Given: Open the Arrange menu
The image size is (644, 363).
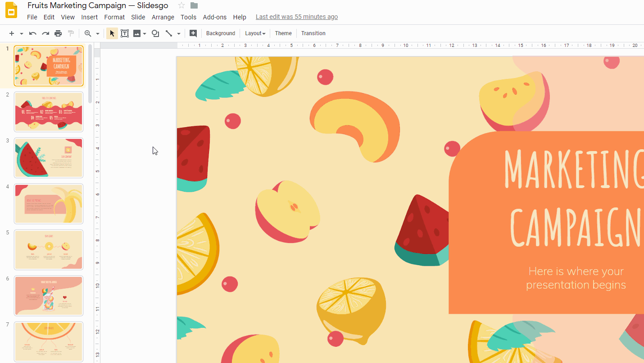Looking at the screenshot, I should 163,17.
